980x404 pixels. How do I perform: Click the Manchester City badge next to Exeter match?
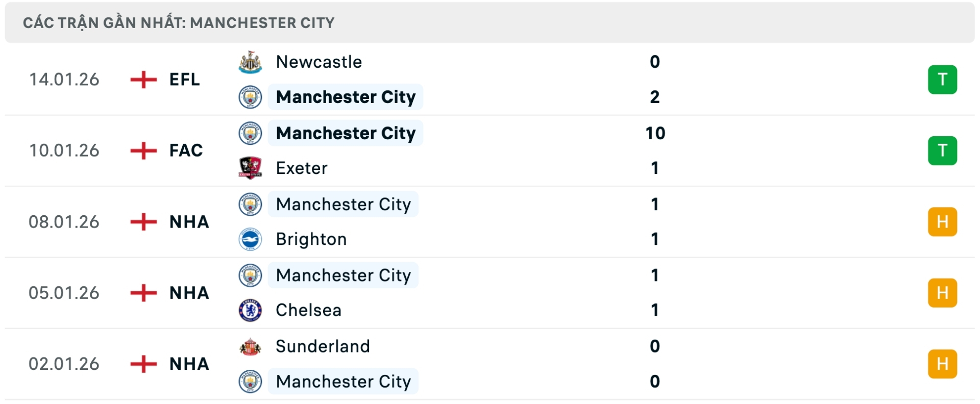click(x=250, y=133)
